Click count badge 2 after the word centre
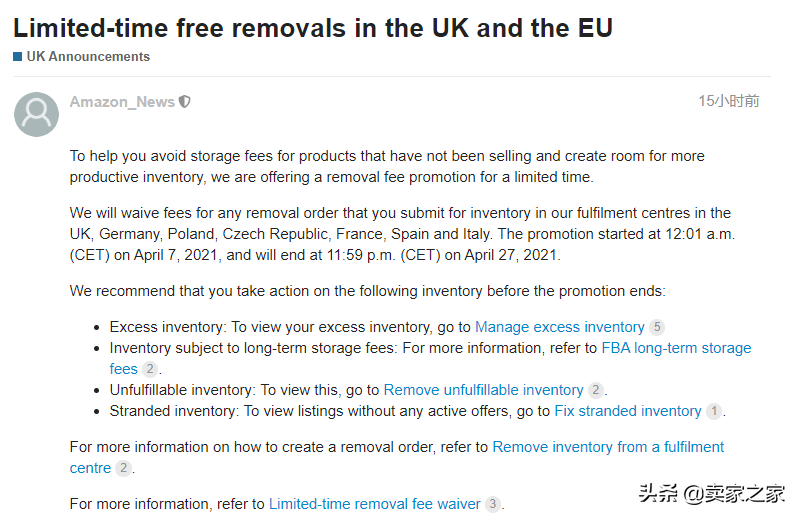This screenshot has width=800, height=518. click(x=123, y=468)
